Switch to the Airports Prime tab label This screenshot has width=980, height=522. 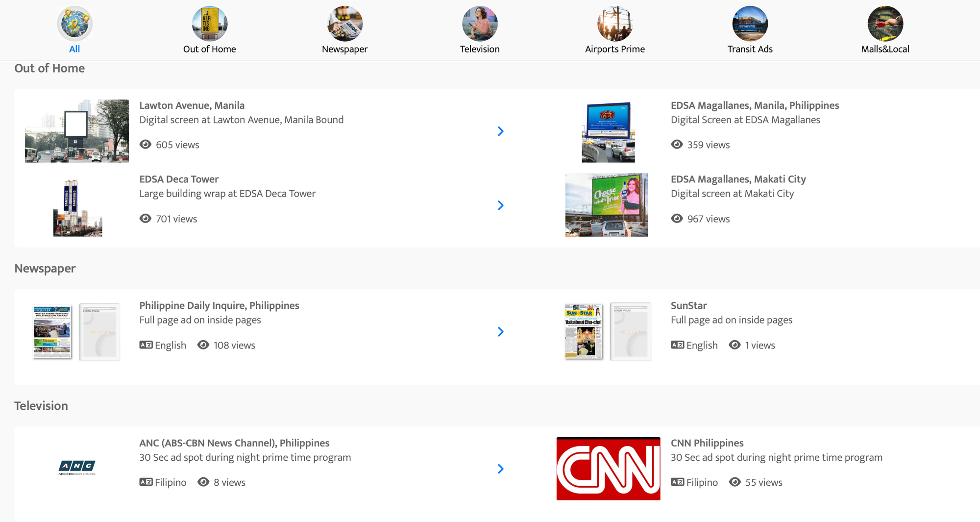coord(615,50)
